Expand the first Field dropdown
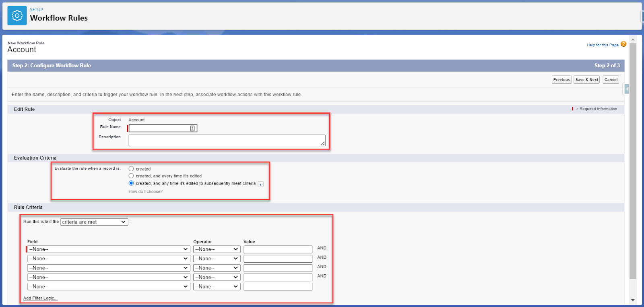The height and width of the screenshot is (307, 644). (x=108, y=249)
